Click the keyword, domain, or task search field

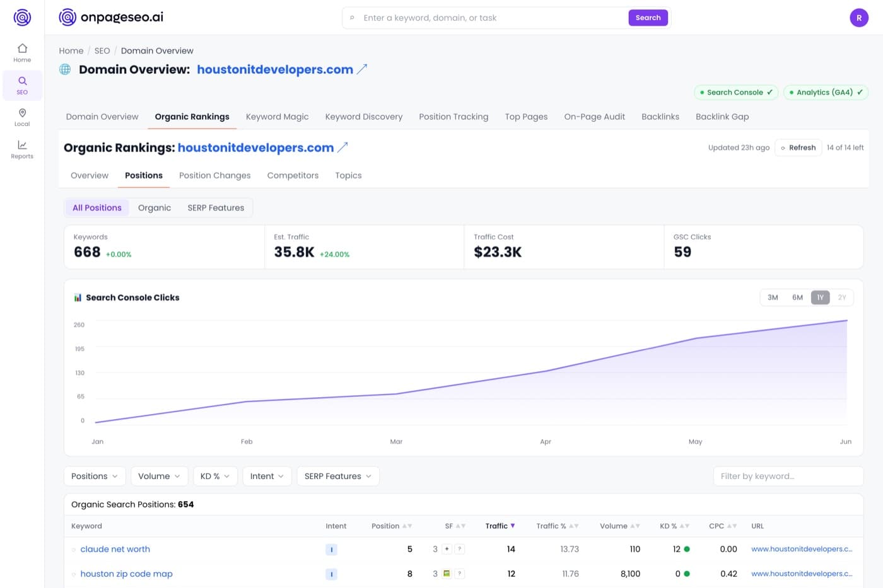(x=493, y=18)
